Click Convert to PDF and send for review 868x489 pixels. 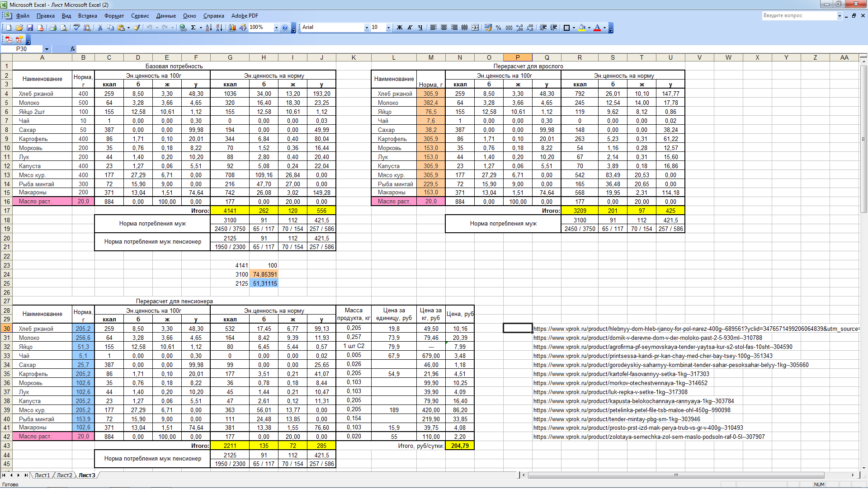click(x=19, y=39)
